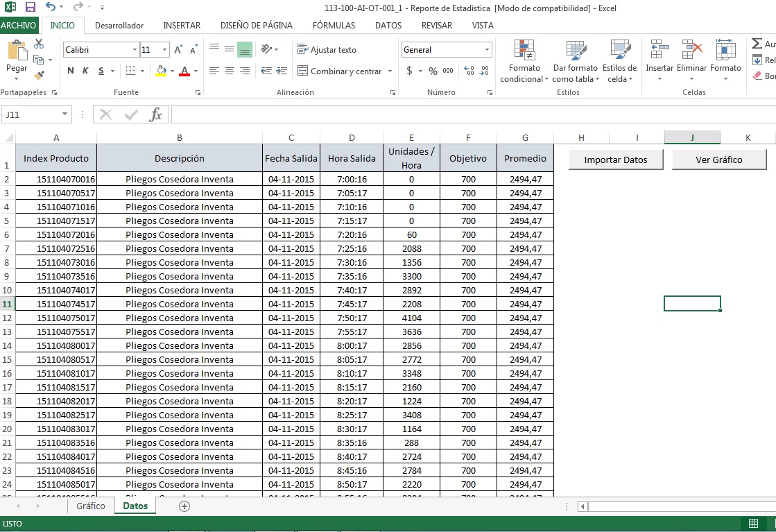
Task: Switch to the Gráfico sheet tab
Action: [91, 506]
